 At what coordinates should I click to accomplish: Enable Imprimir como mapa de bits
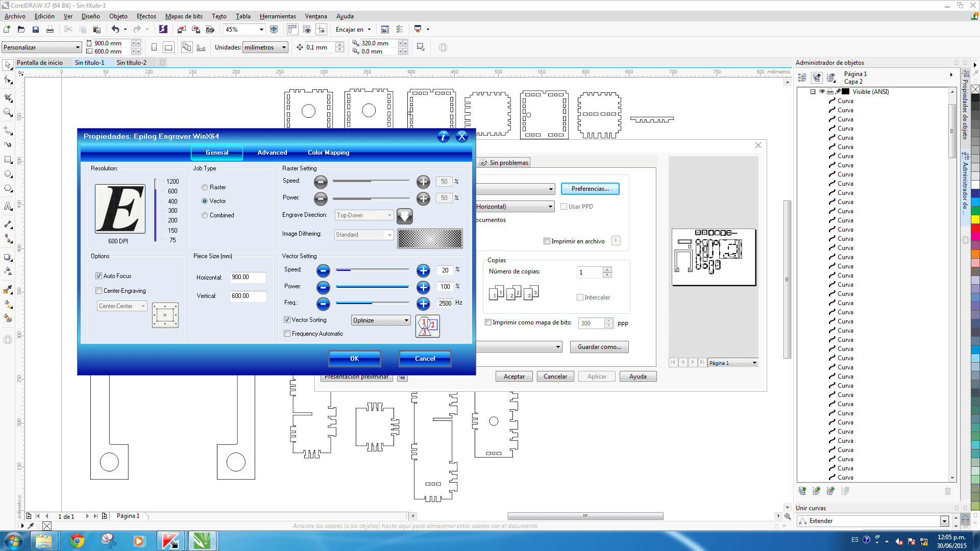click(x=488, y=322)
